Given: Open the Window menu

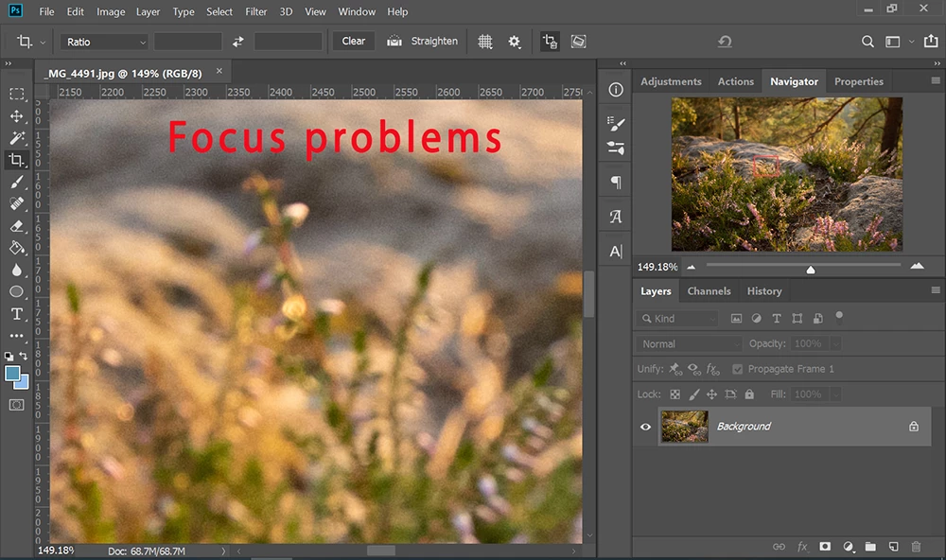Looking at the screenshot, I should coord(357,11).
